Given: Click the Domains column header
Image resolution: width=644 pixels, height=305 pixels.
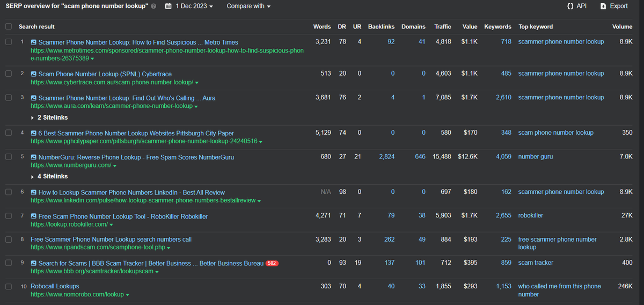Looking at the screenshot, I should [x=413, y=26].
